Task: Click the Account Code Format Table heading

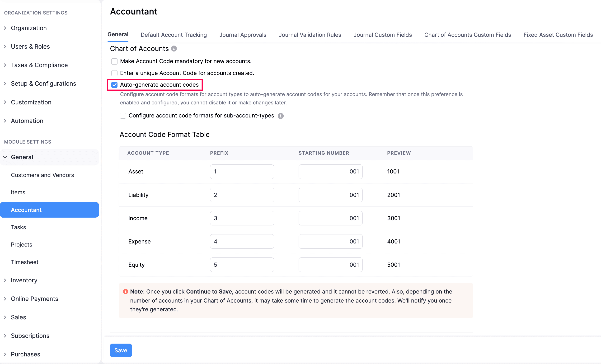Action: click(164, 135)
